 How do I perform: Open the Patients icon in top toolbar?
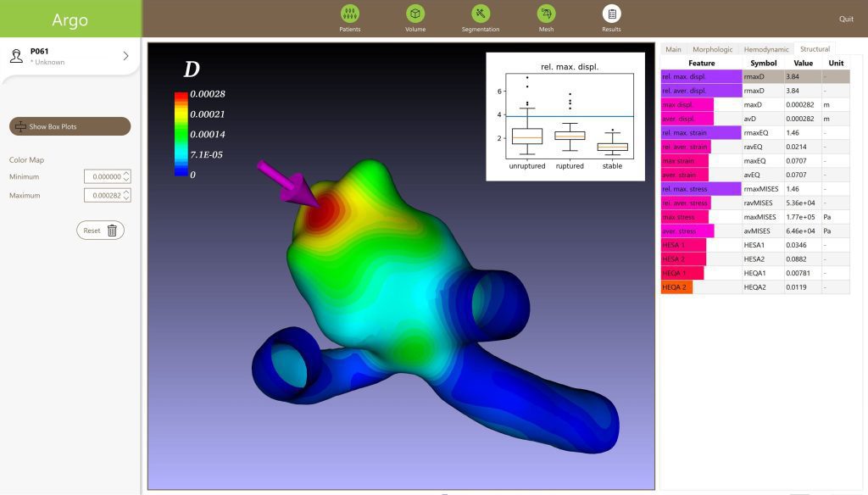pyautogui.click(x=349, y=14)
